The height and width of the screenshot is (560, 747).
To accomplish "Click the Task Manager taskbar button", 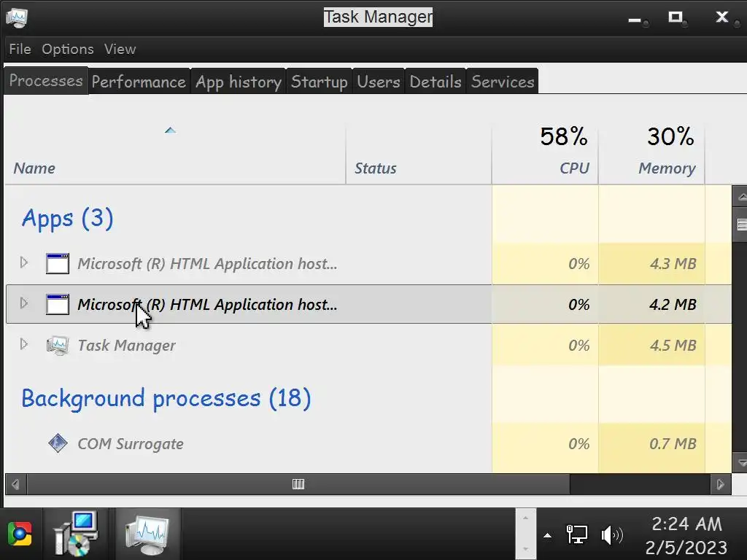I will tap(147, 534).
